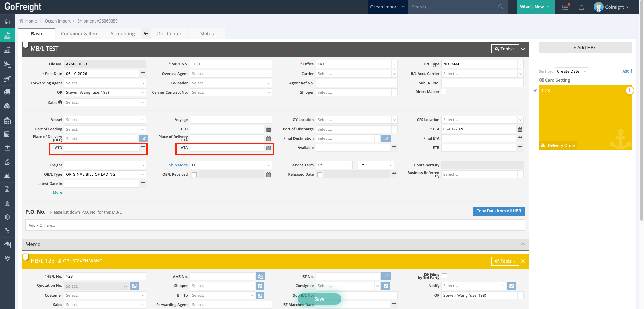Open the B/L Type dropdown
This screenshot has height=309, width=644.
tap(482, 64)
